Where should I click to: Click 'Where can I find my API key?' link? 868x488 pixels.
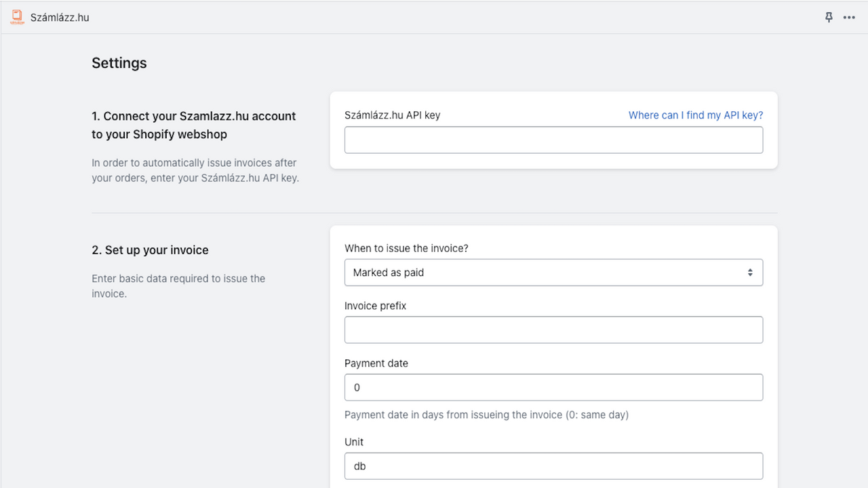tap(695, 115)
